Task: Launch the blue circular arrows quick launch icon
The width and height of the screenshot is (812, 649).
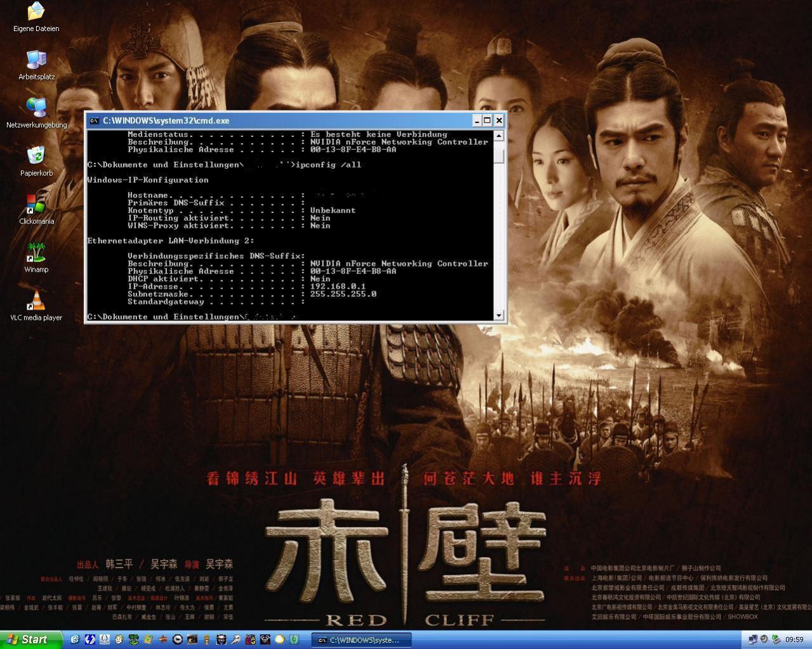Action: tap(90, 639)
